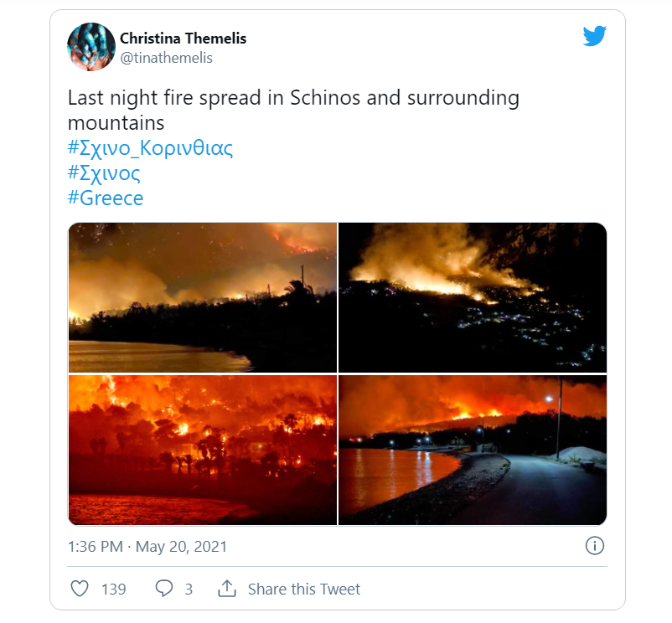This screenshot has height=623, width=672.
Task: View top-left photo of smoky fire over bay
Action: 202,297
